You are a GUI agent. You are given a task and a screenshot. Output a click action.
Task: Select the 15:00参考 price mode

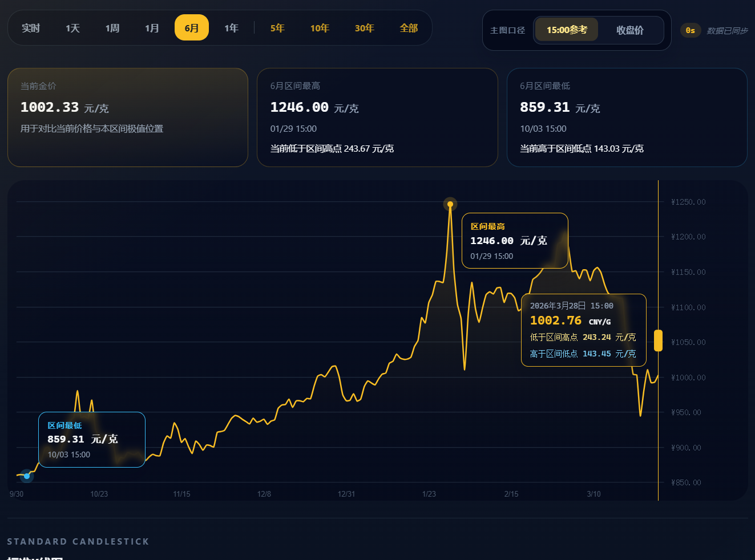point(566,30)
